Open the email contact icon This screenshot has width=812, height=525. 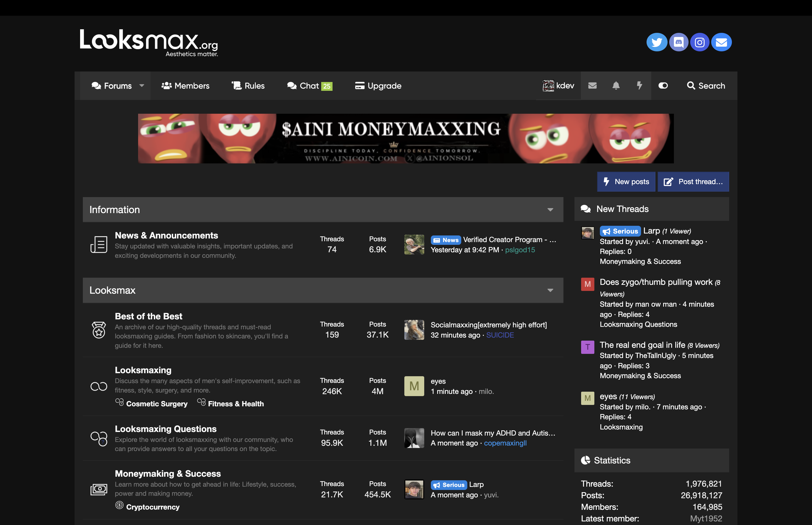click(721, 42)
